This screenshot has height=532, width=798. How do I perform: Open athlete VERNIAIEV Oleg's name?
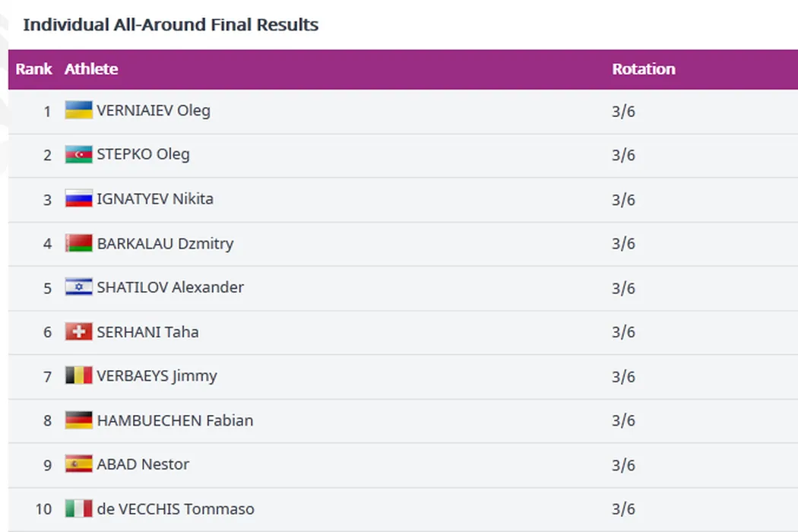click(154, 110)
